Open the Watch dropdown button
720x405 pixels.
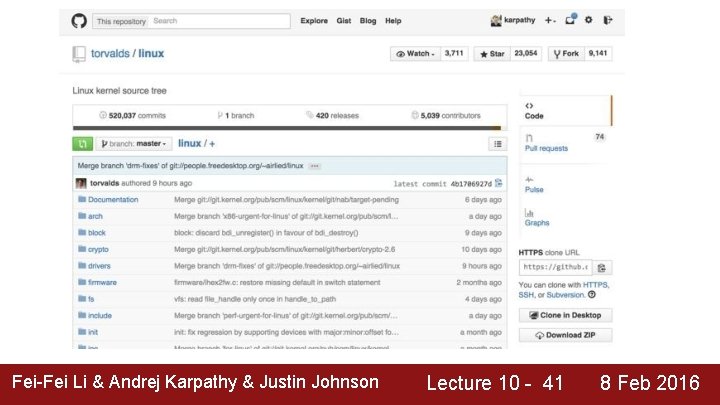416,54
